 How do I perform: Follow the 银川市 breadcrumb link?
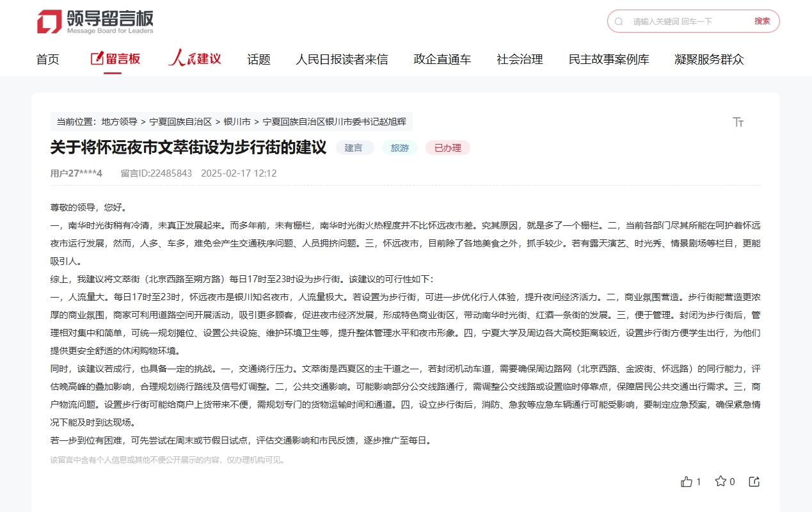(237, 122)
